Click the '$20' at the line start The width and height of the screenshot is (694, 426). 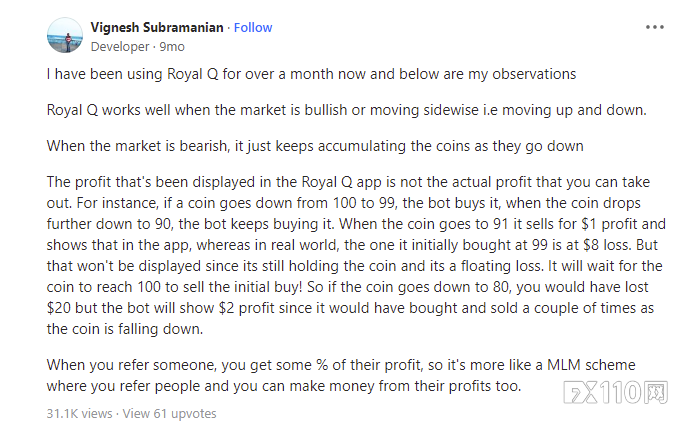[x=58, y=308]
